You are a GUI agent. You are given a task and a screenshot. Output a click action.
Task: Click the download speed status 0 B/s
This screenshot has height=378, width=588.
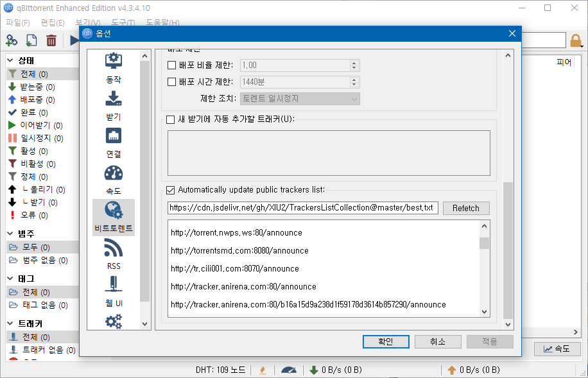click(x=336, y=370)
